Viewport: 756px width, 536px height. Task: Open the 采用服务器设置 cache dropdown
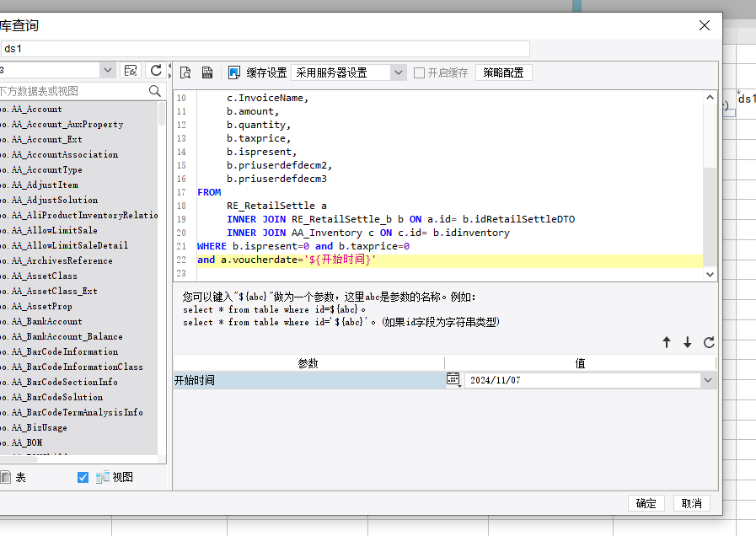[399, 72]
